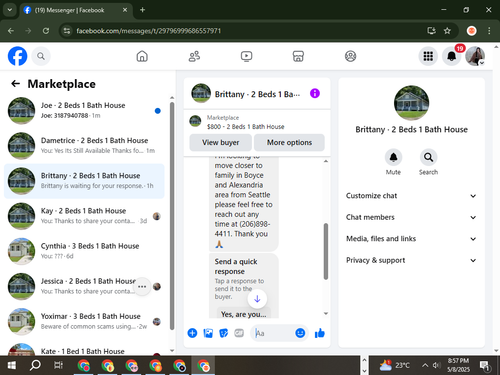Show hidden system tray icons
500x375 pixels.
[x=425, y=365]
